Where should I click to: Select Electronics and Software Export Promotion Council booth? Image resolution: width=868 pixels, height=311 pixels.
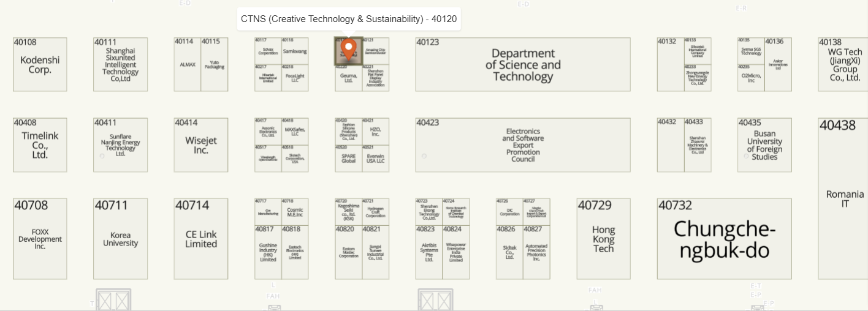pos(523,145)
